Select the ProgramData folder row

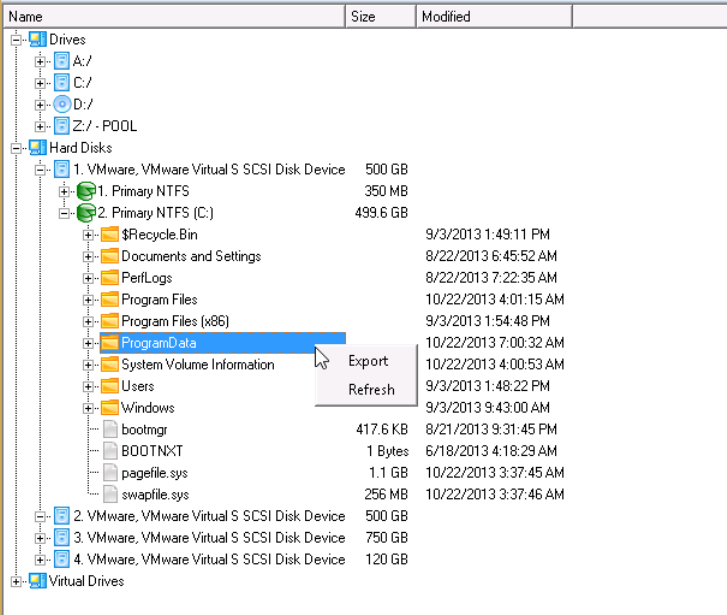pyautogui.click(x=223, y=343)
